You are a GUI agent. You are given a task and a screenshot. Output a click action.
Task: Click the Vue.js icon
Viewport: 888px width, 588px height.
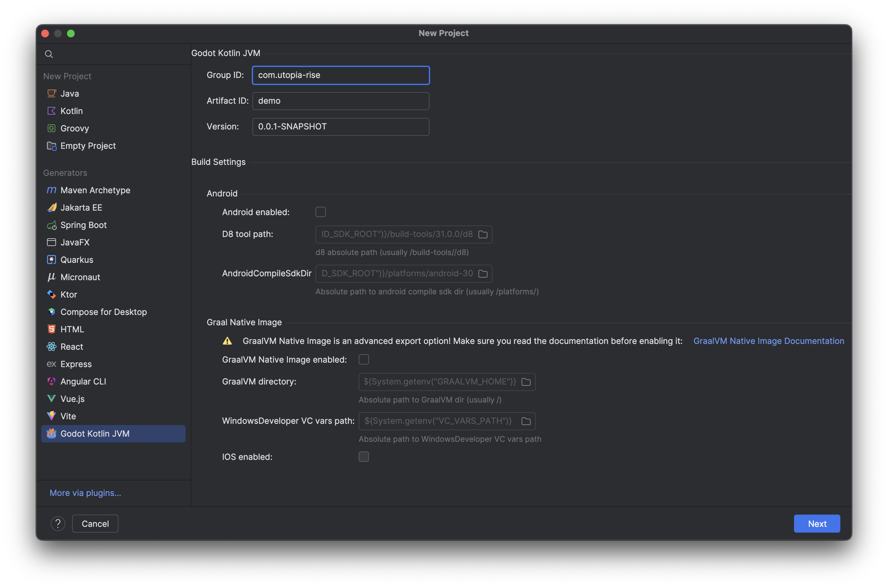[x=51, y=399]
